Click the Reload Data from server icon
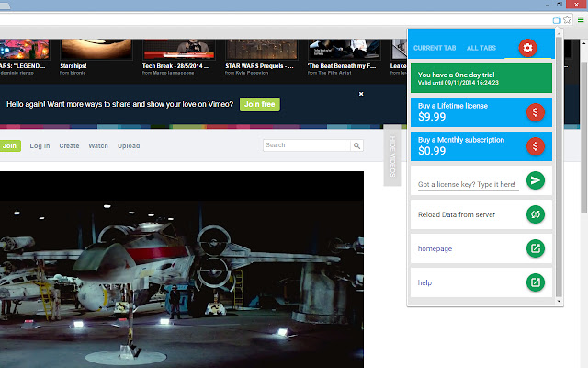 (536, 214)
